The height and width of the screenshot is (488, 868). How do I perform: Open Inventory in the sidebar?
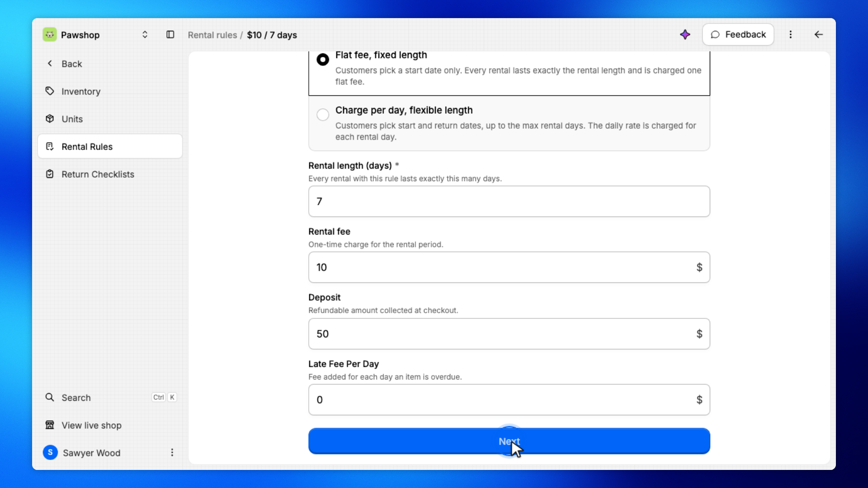(110, 91)
